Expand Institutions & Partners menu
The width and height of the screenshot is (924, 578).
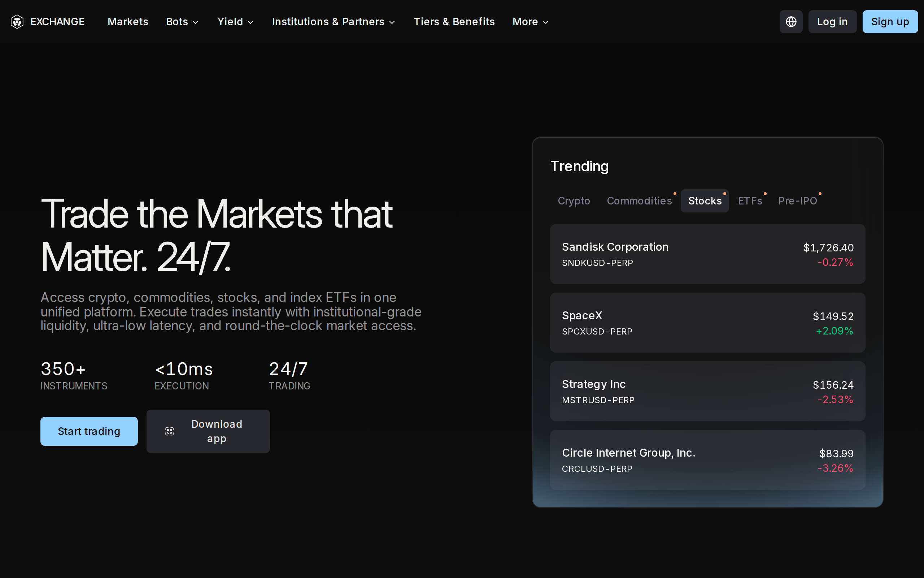[x=334, y=22]
